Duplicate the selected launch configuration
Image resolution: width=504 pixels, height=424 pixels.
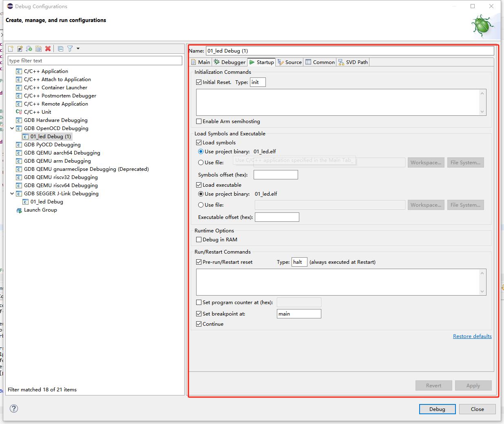(38, 49)
